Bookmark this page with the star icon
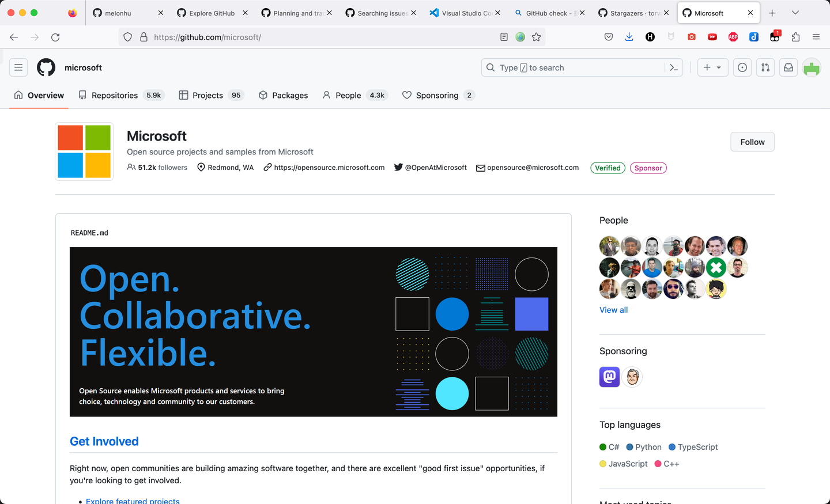830x504 pixels. pyautogui.click(x=537, y=37)
